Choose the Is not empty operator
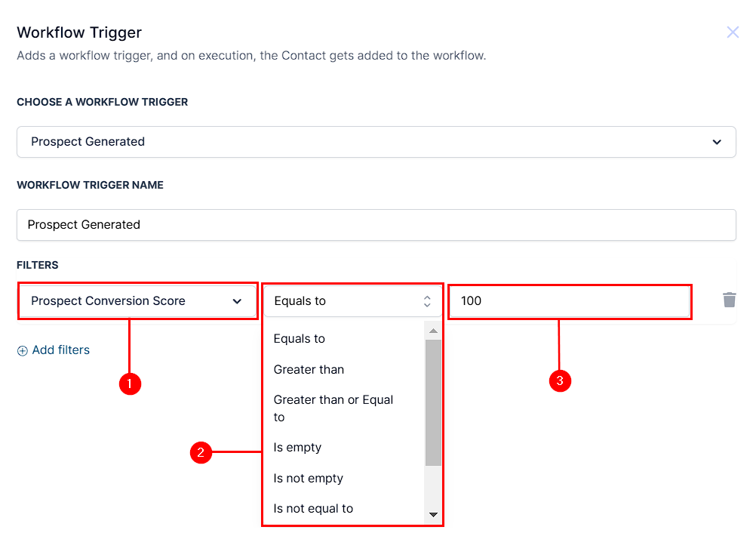Viewport: 756px width, 533px height. coord(308,479)
